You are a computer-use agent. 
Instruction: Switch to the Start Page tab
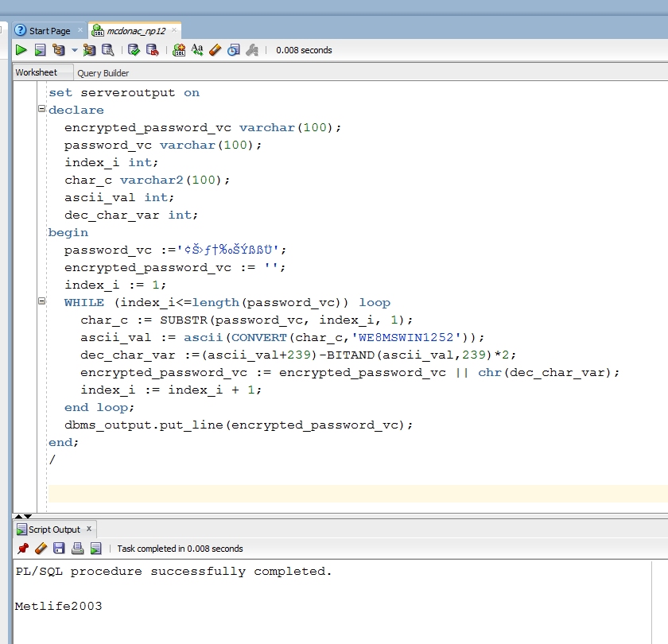tap(49, 31)
